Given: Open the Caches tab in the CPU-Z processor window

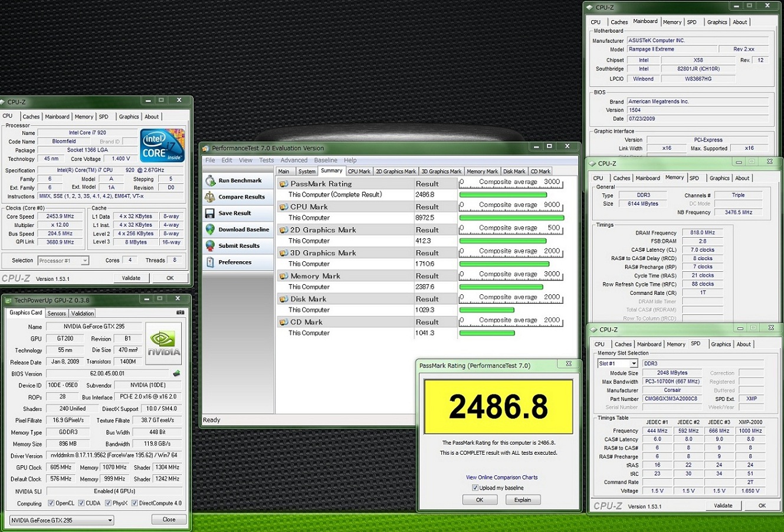Looking at the screenshot, I should pyautogui.click(x=31, y=117).
